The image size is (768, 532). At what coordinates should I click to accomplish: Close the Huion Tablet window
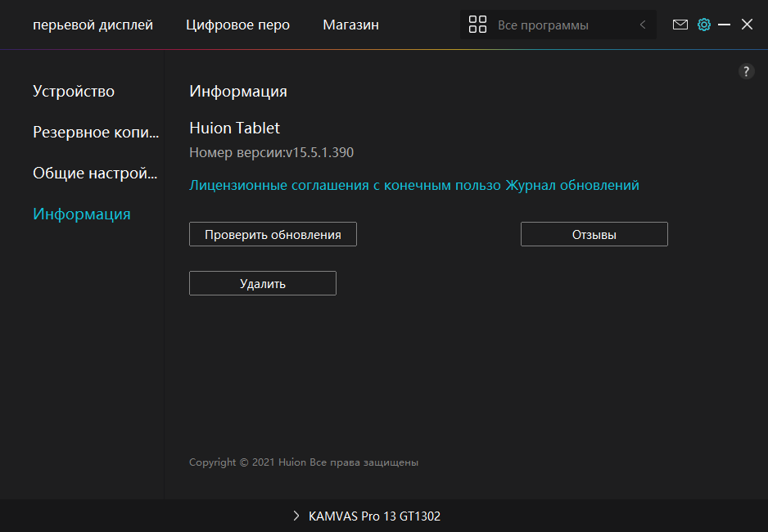[x=747, y=25]
